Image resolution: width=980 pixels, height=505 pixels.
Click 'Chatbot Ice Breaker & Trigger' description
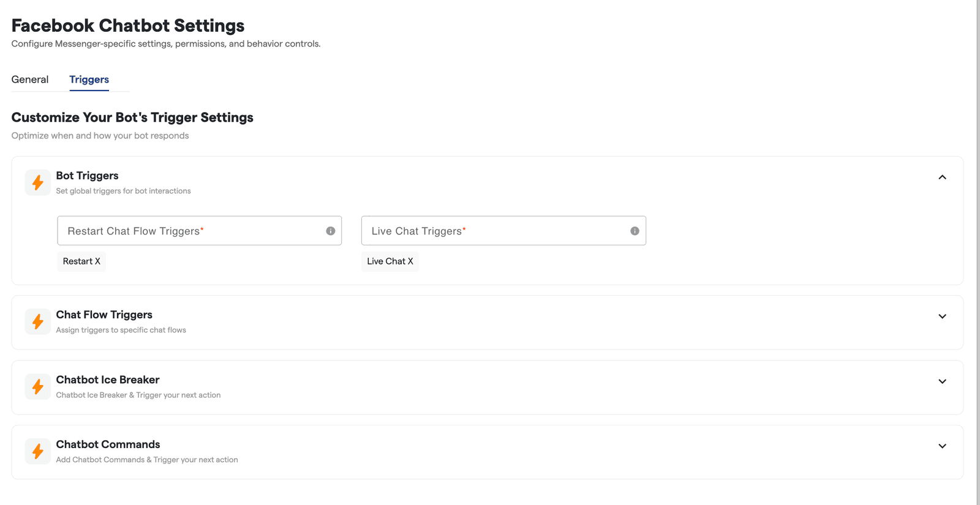pos(138,395)
